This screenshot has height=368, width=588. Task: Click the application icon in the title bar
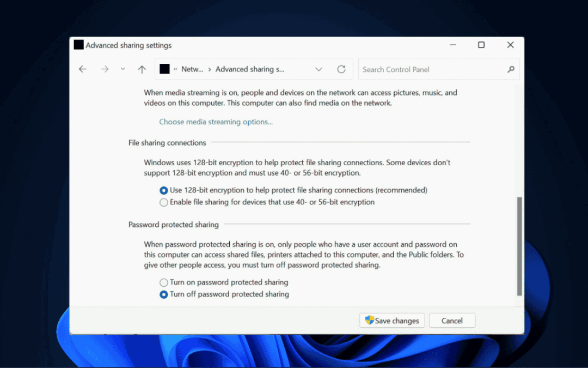[x=78, y=45]
